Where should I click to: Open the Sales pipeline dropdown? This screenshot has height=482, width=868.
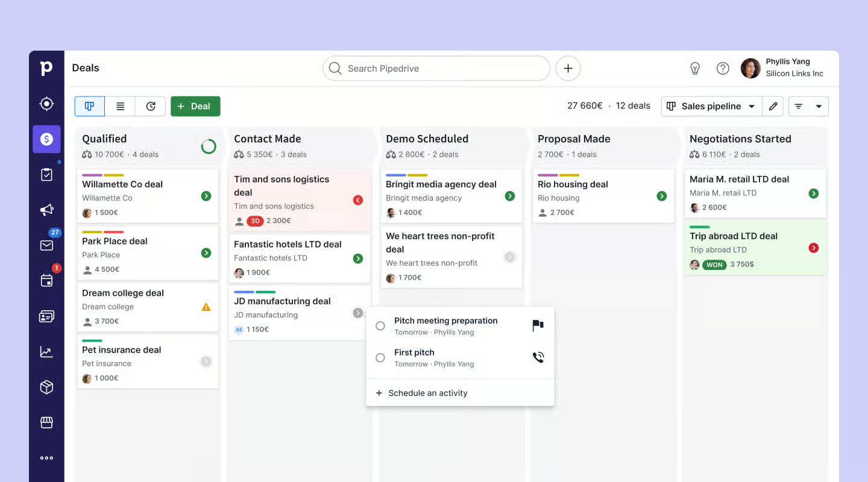(x=711, y=106)
